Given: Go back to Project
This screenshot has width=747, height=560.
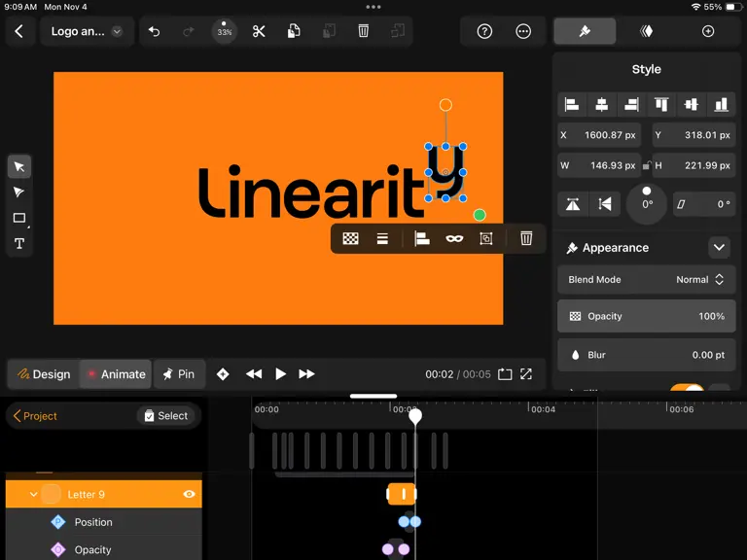Looking at the screenshot, I should 36,416.
